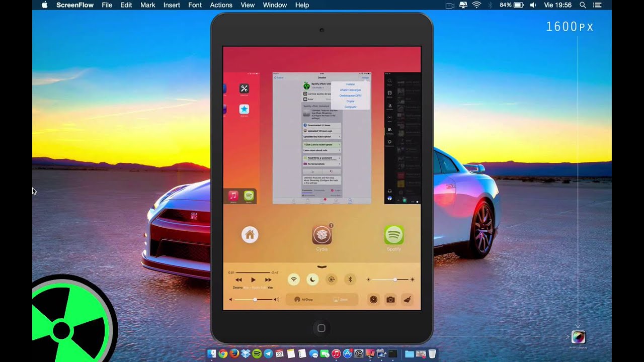Open Spotify from the macOS Dock
The image size is (644, 362).
257,353
